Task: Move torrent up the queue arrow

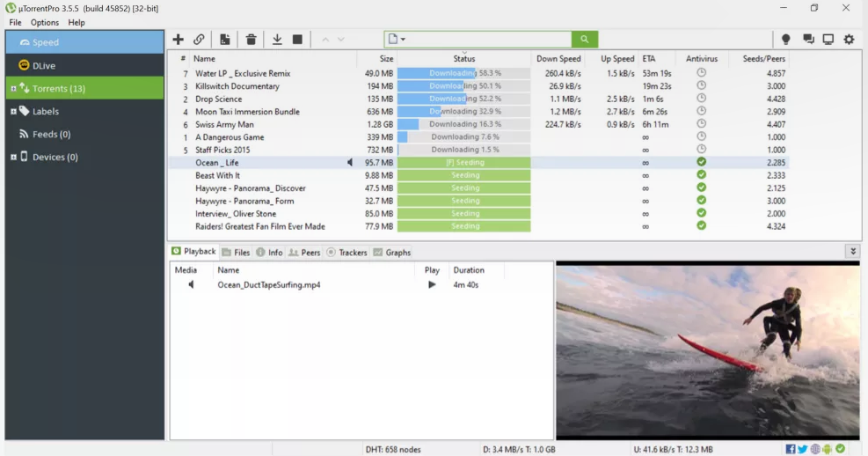Action: 325,40
